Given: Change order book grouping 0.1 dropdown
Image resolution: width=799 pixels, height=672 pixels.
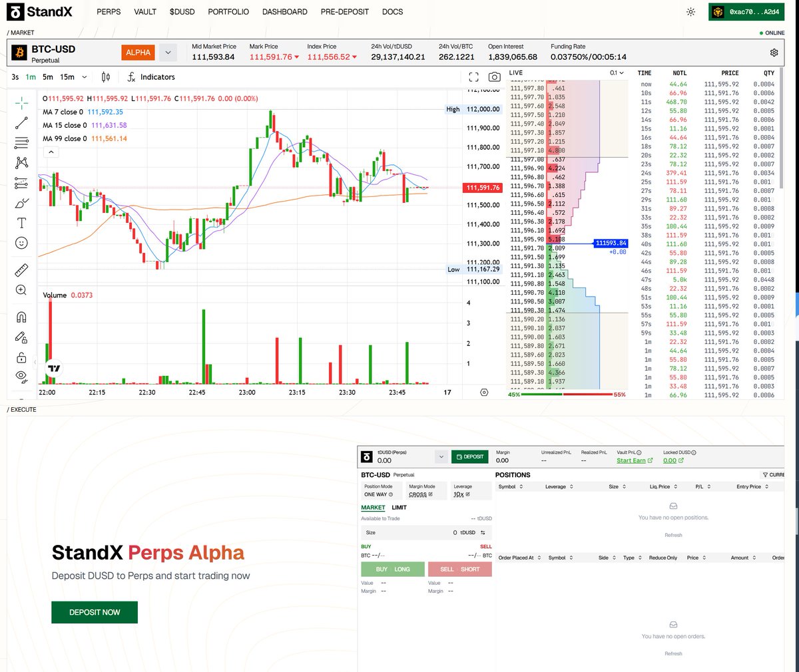Looking at the screenshot, I should 617,73.
